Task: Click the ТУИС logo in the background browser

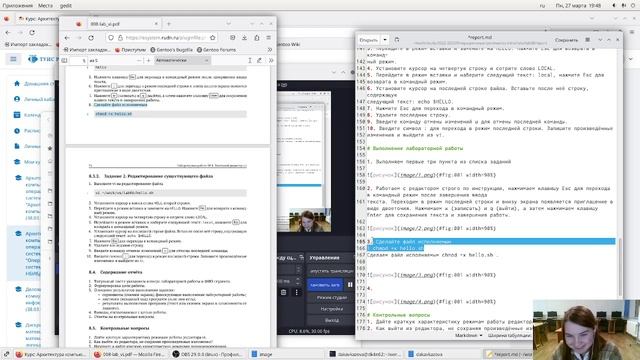Action: coord(42,59)
